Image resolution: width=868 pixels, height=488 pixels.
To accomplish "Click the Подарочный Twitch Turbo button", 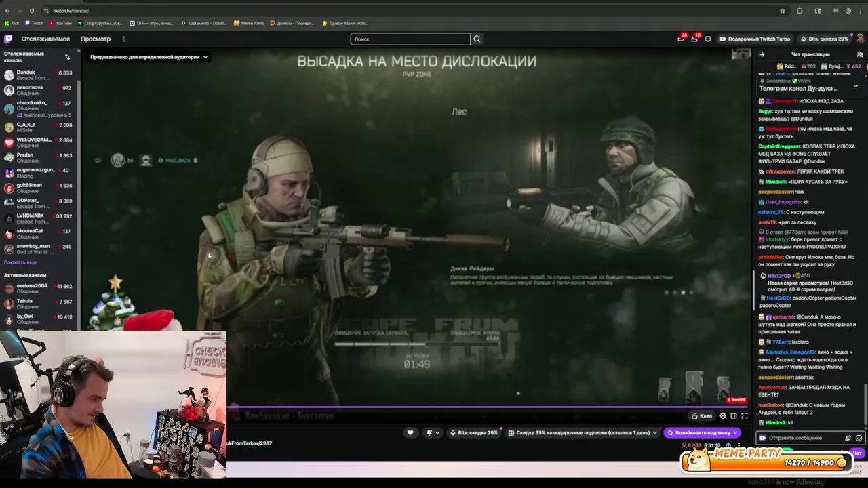I will (755, 39).
